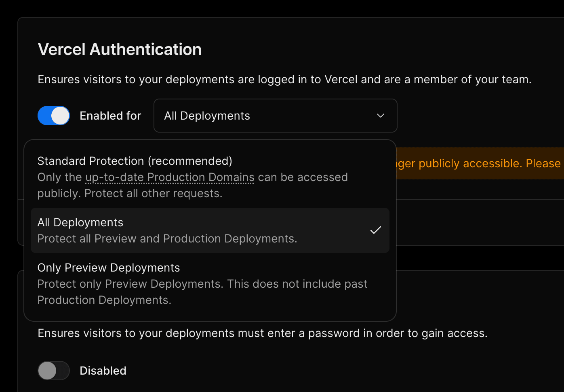Select Only Preview Deployments option
Screen dimensions: 564x392
tap(108, 268)
